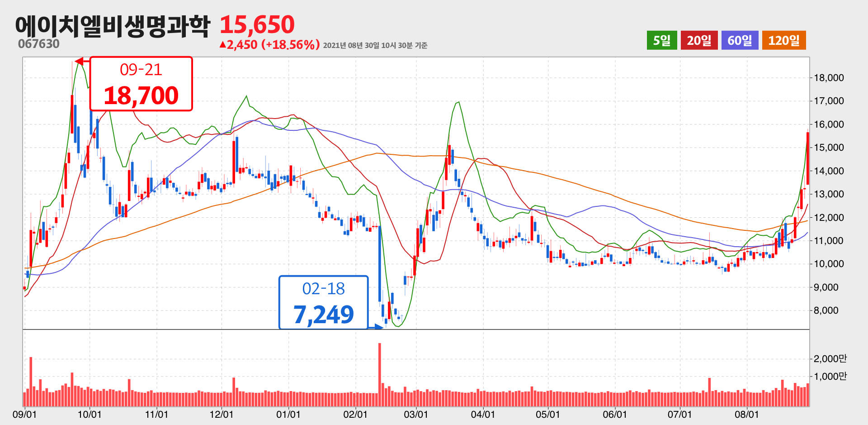The width and height of the screenshot is (868, 425).
Task: Click the 15,000 price axis label
Action: [829, 148]
